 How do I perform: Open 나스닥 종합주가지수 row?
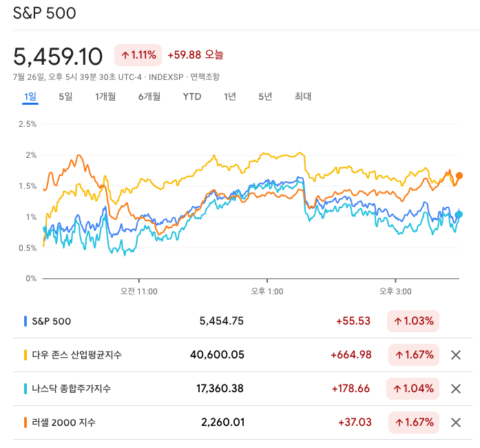coord(242,389)
